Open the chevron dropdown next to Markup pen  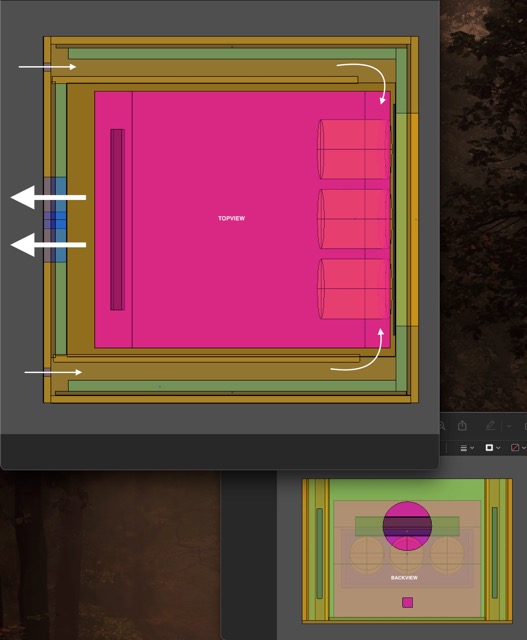(509, 426)
